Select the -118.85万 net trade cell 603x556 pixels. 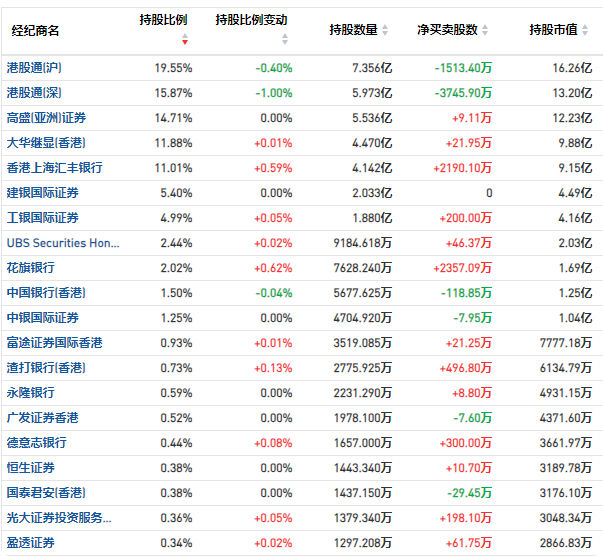click(x=466, y=293)
